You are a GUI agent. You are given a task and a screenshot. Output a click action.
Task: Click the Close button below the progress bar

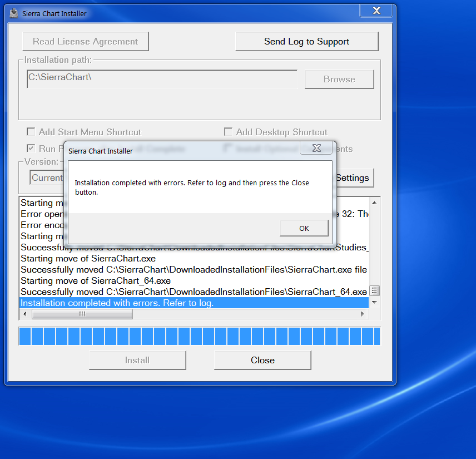(262, 360)
